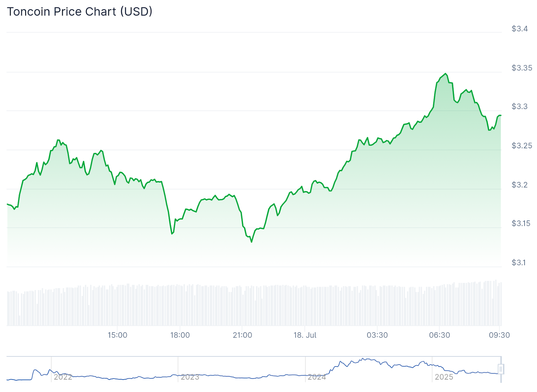Screen dimensions: 537x392
Task: Select 2024 in the navigator timeline
Action: coord(317,377)
